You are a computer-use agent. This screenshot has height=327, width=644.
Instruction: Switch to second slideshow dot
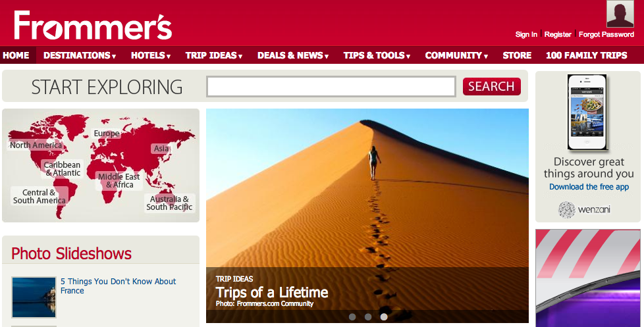click(x=368, y=316)
